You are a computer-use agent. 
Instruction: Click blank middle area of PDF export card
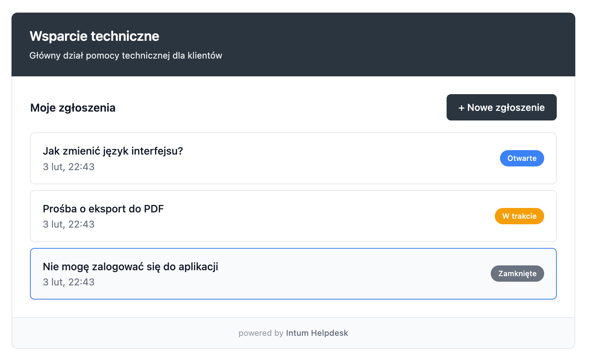coord(315,216)
